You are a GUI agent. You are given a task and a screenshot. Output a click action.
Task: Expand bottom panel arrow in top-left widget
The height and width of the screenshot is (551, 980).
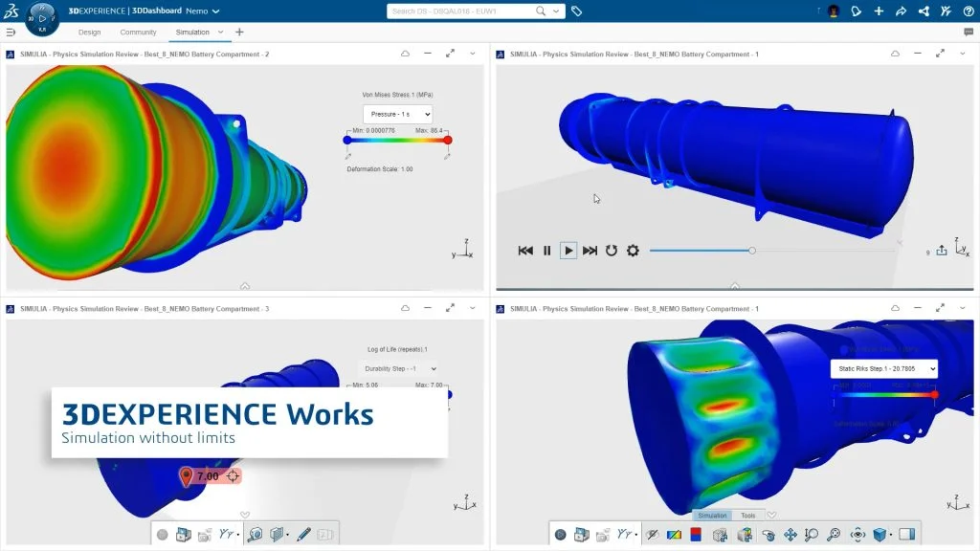point(245,286)
